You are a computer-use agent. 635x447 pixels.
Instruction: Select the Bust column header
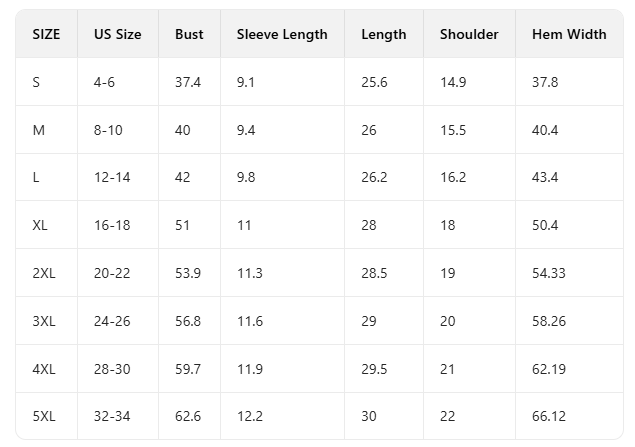(189, 34)
